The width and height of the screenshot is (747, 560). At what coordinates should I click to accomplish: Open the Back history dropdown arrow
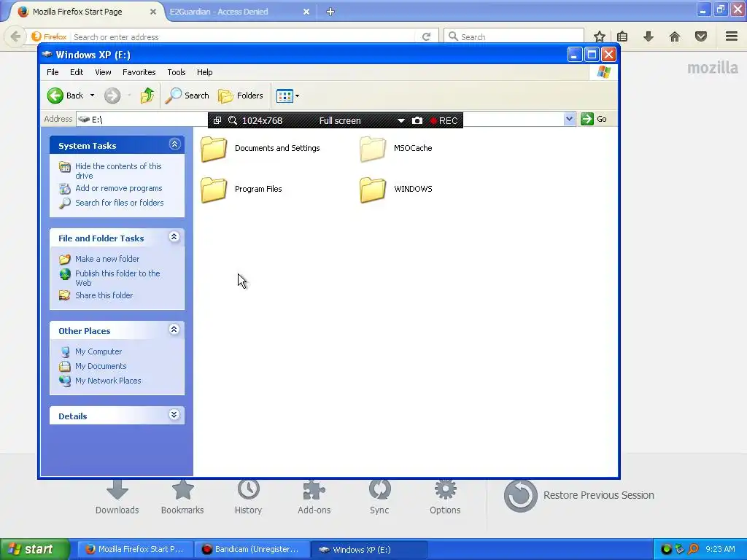[93, 96]
